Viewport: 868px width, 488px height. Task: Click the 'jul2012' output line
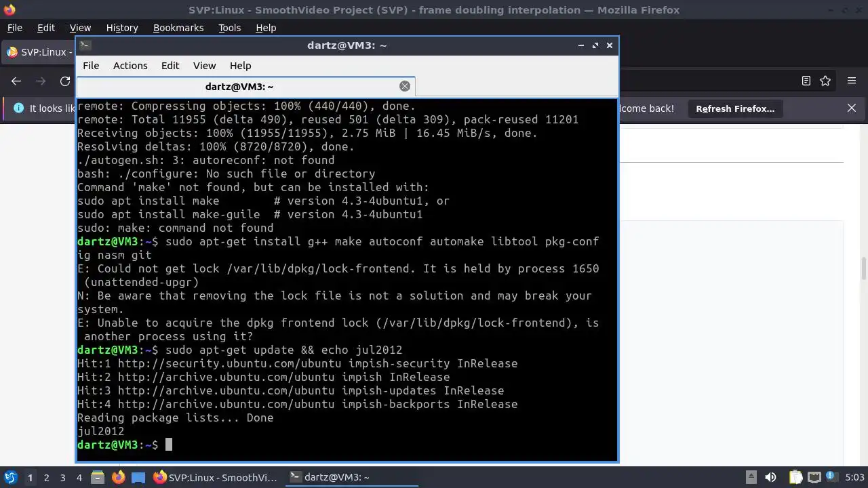coord(100,431)
